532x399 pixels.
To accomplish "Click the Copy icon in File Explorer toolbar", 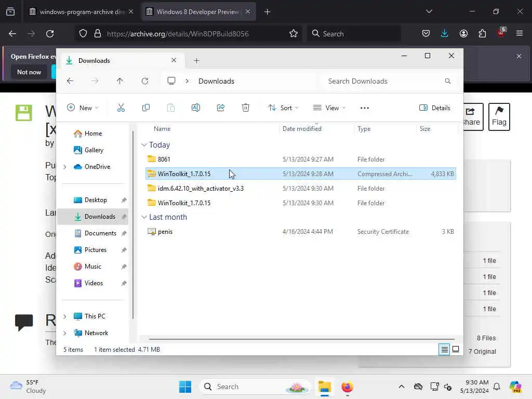I will [x=146, y=108].
